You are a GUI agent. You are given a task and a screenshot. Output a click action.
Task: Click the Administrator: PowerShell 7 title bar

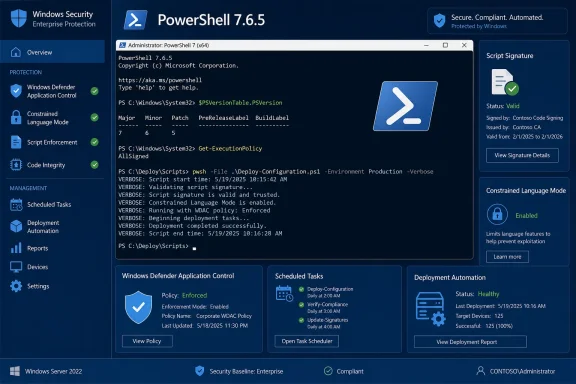[294, 45]
